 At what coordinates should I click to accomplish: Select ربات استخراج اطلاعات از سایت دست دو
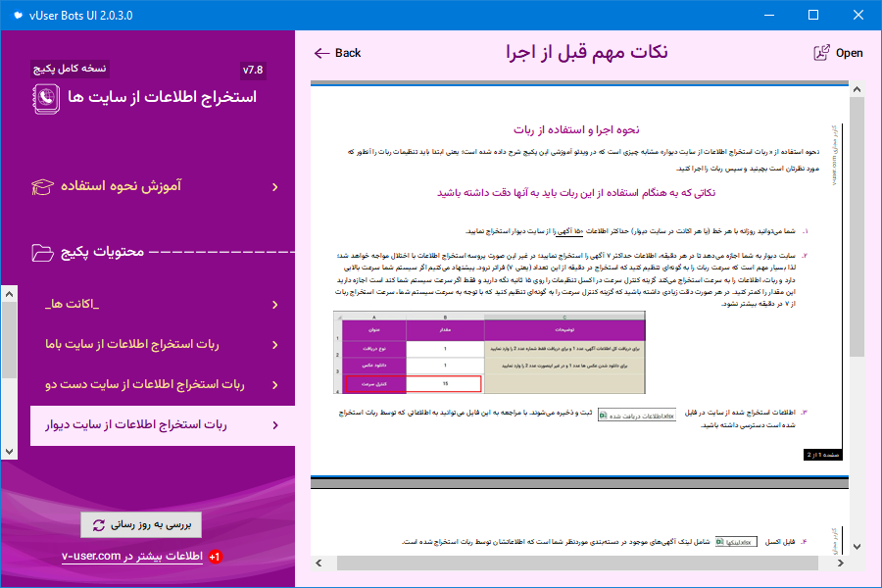pos(163,385)
